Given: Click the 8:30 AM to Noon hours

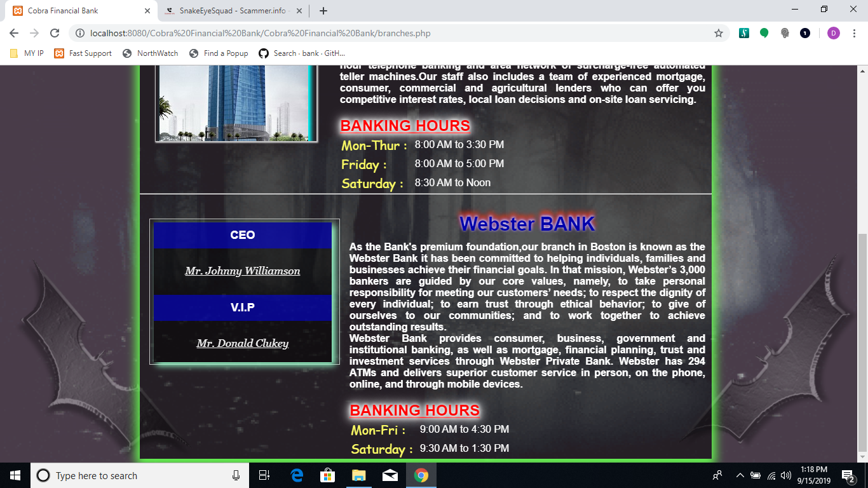Looking at the screenshot, I should point(453,183).
